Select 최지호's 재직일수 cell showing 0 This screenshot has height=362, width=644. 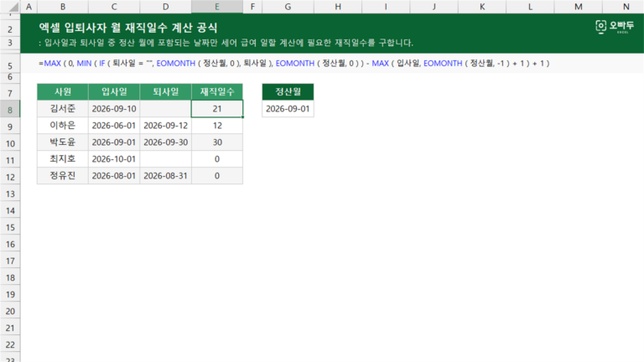[217, 159]
